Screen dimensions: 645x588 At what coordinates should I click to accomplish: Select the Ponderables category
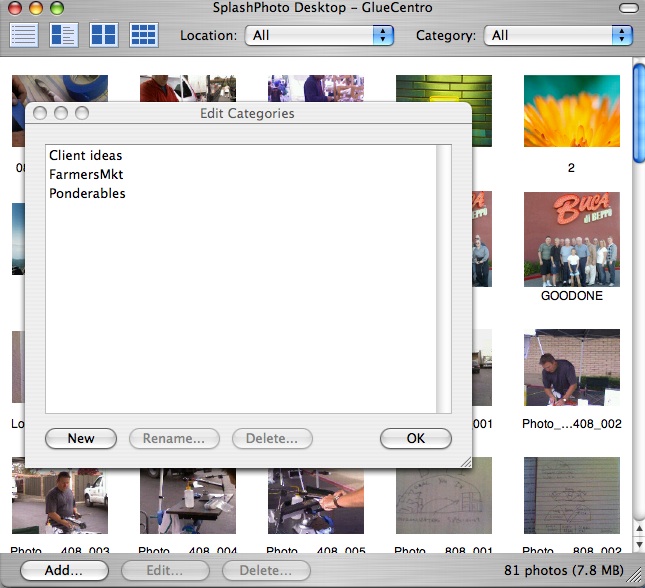coord(87,194)
